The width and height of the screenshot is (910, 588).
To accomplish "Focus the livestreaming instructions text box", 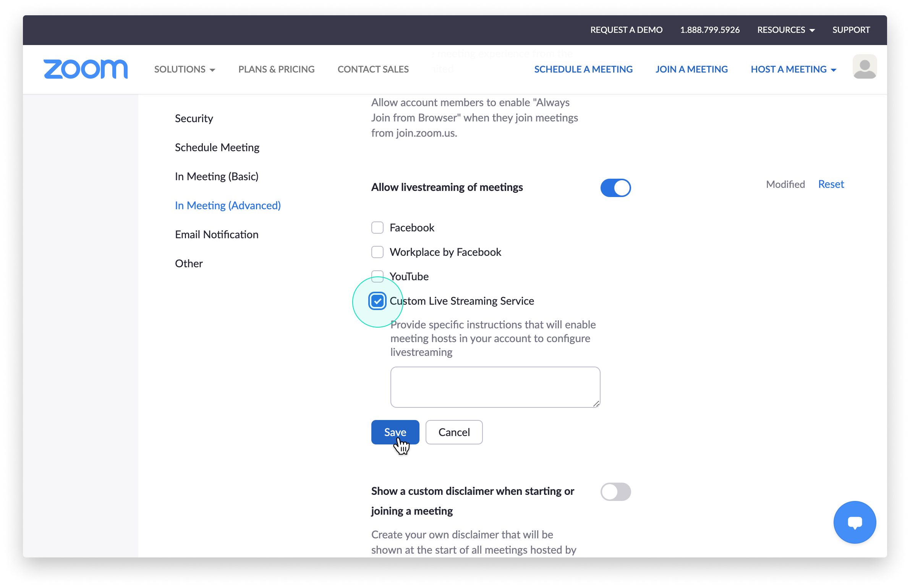I will (x=495, y=387).
